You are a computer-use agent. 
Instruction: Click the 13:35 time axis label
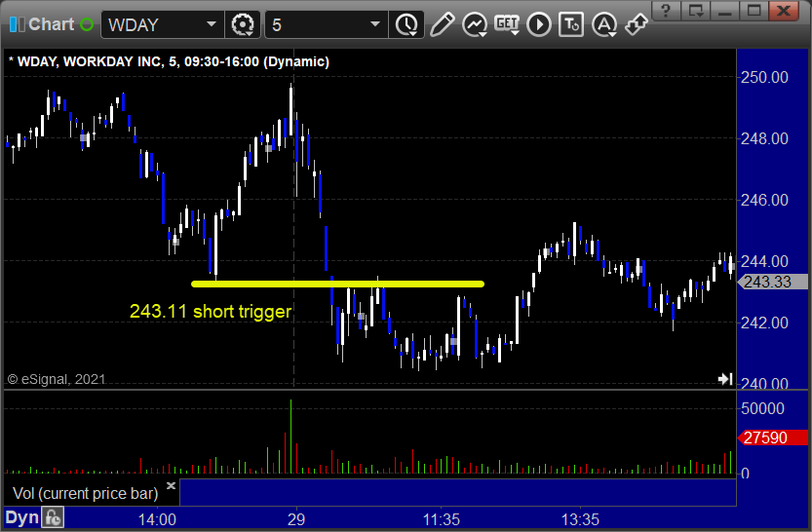tap(581, 519)
